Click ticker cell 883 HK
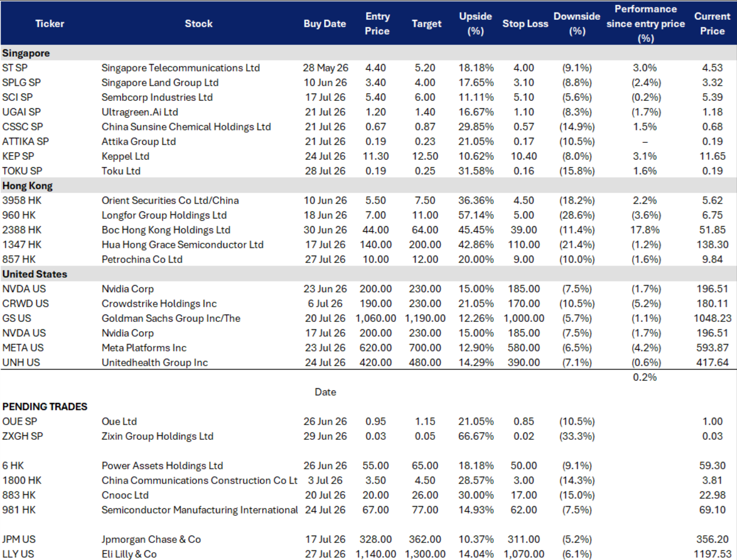Screen dimensions: 737x560 [19, 495]
